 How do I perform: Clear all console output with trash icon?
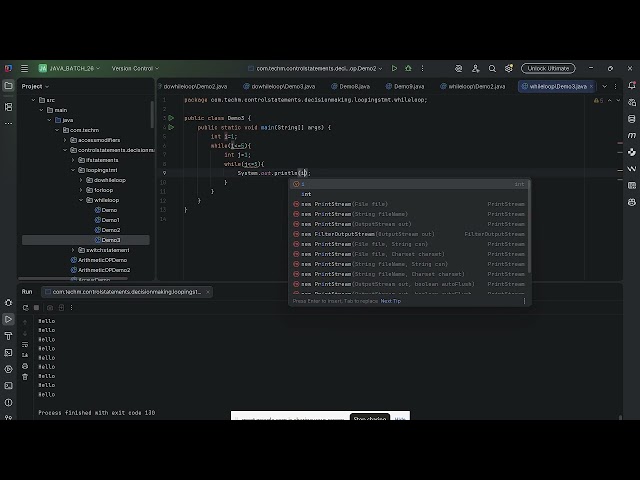click(25, 377)
